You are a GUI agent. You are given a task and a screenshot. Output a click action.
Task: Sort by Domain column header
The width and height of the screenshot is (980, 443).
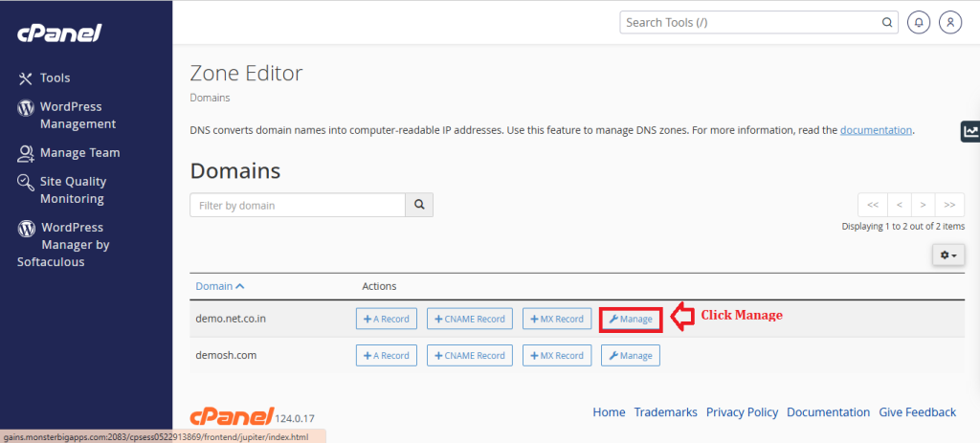[x=220, y=286]
